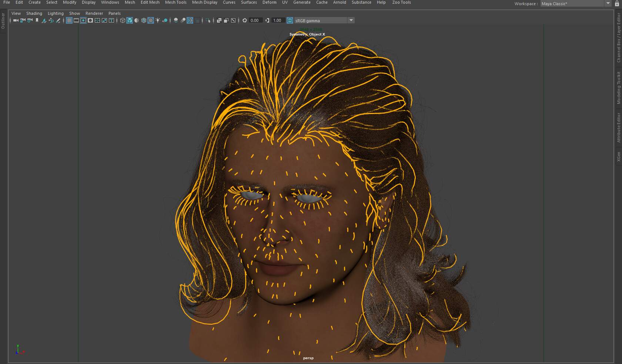Open the Arnold menu
The width and height of the screenshot is (622, 364).
click(340, 2)
